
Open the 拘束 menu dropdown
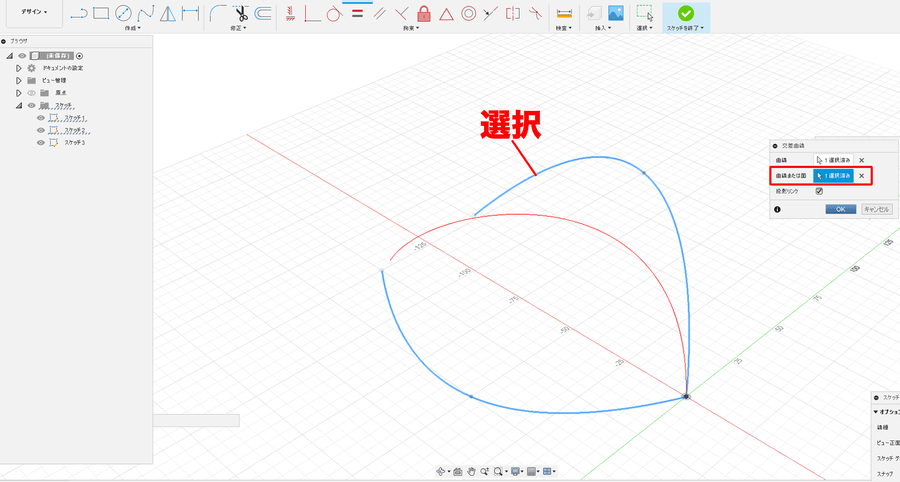(x=411, y=28)
